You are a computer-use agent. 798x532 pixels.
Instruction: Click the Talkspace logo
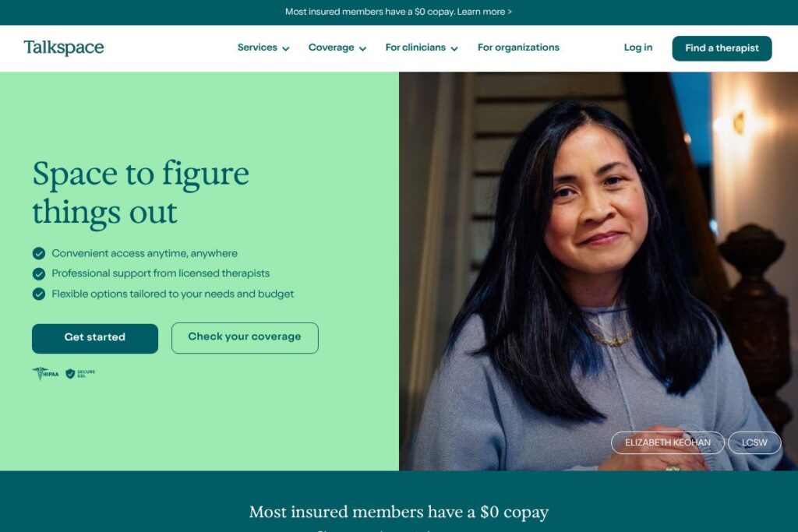click(x=64, y=48)
